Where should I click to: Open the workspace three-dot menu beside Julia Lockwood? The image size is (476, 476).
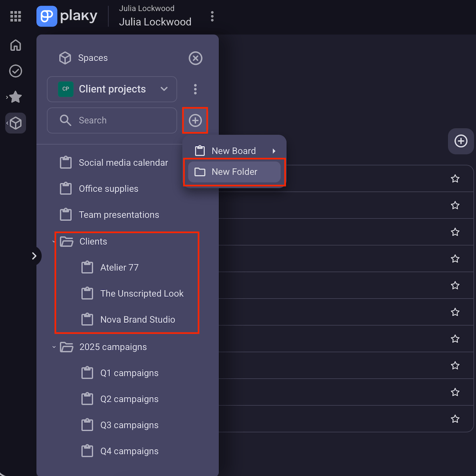(212, 16)
